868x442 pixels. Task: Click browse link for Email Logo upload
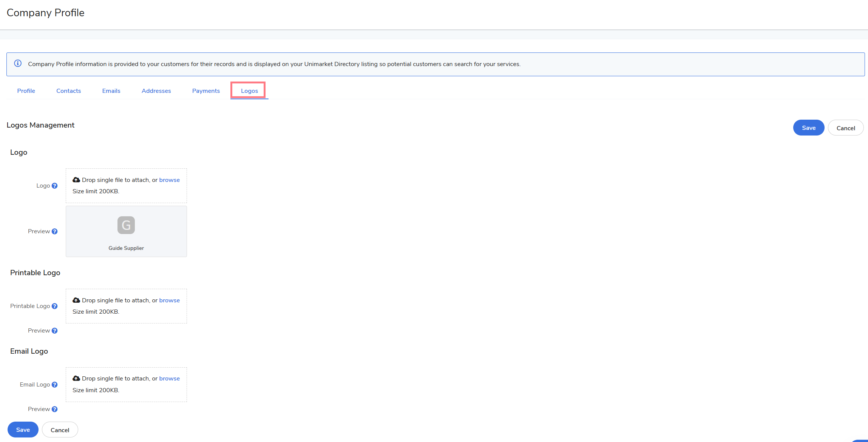point(169,379)
